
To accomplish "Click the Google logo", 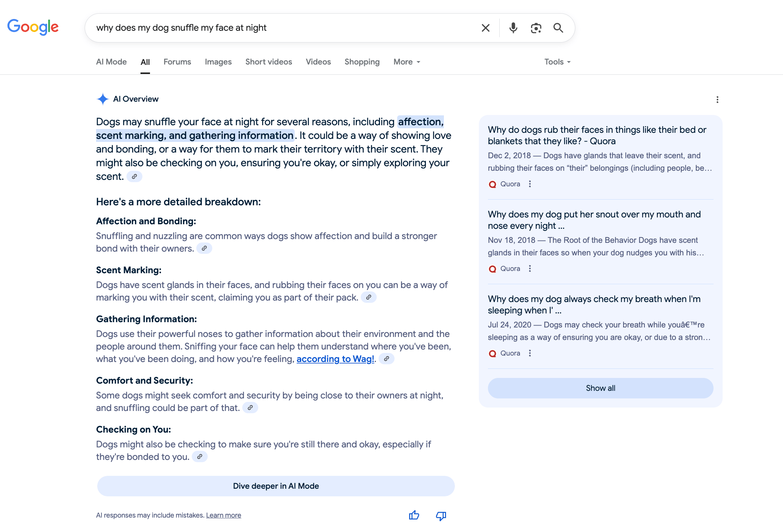I will (33, 27).
